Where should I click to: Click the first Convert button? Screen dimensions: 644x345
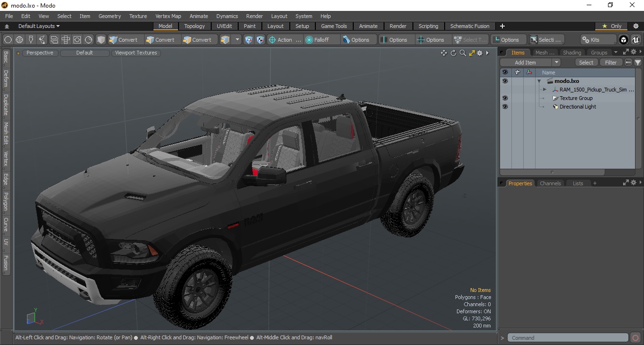coord(125,40)
